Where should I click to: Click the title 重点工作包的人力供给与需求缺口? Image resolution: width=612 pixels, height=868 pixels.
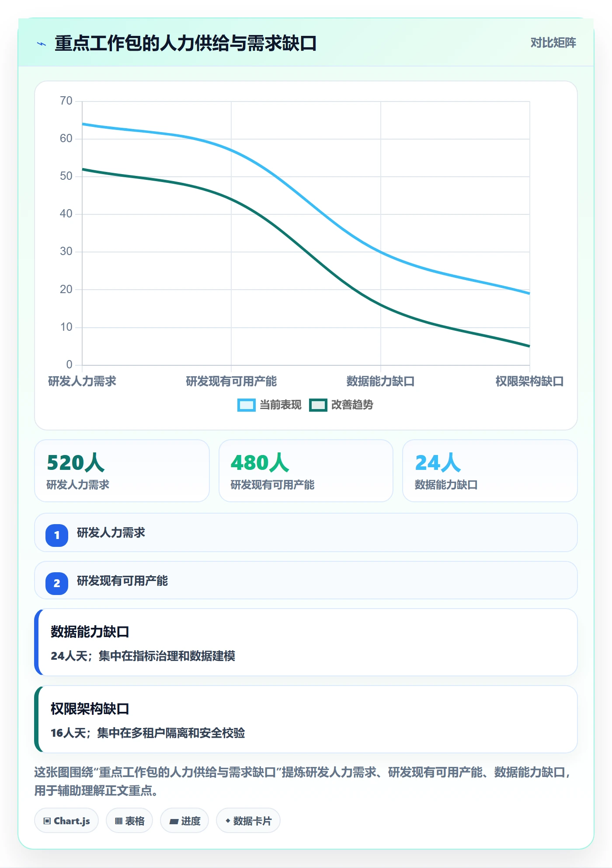point(186,44)
